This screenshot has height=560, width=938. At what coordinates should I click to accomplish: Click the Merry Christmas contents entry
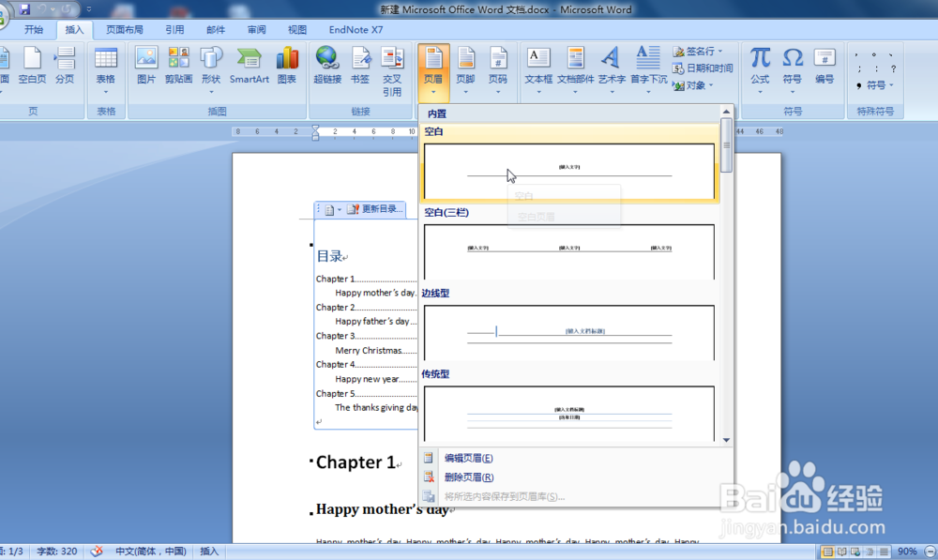click(376, 351)
